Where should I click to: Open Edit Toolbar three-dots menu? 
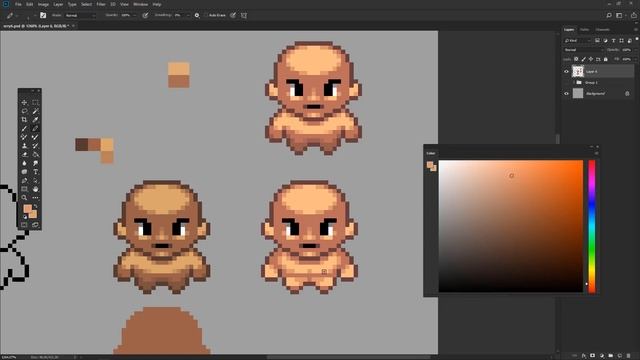(35, 198)
